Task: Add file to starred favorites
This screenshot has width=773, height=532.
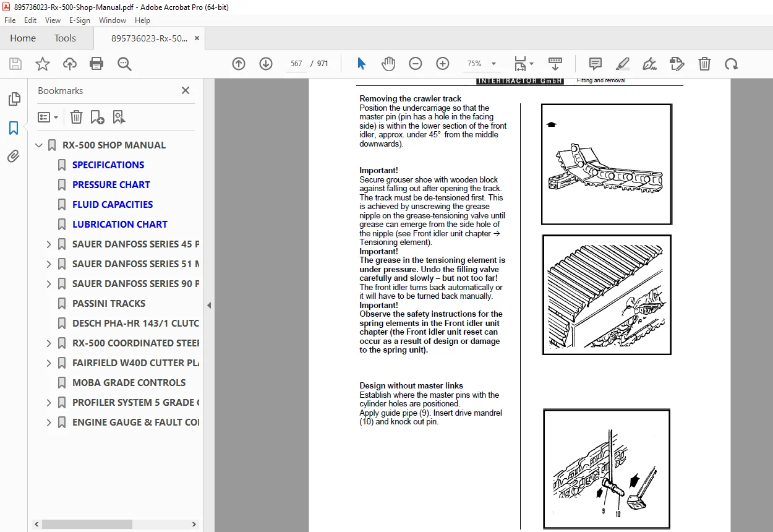Action: point(43,64)
